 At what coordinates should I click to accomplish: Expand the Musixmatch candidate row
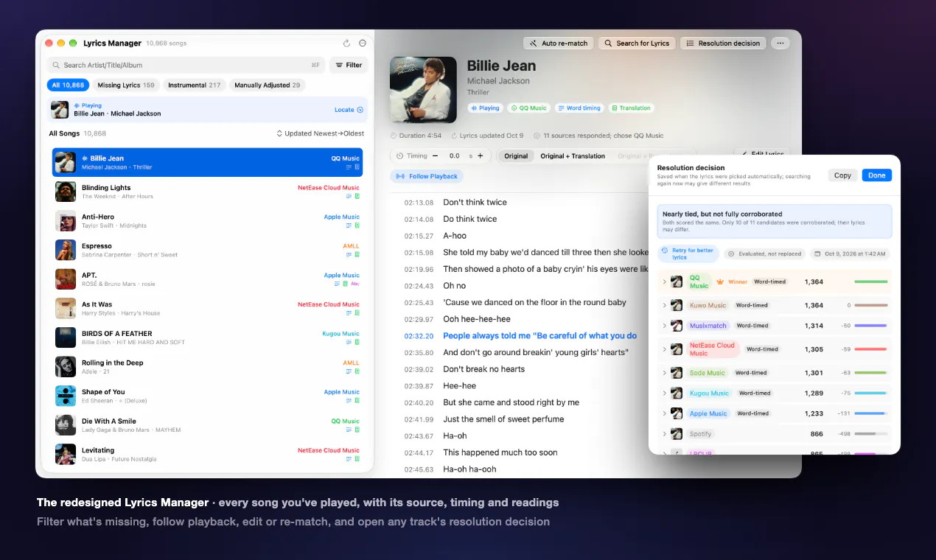click(x=664, y=325)
